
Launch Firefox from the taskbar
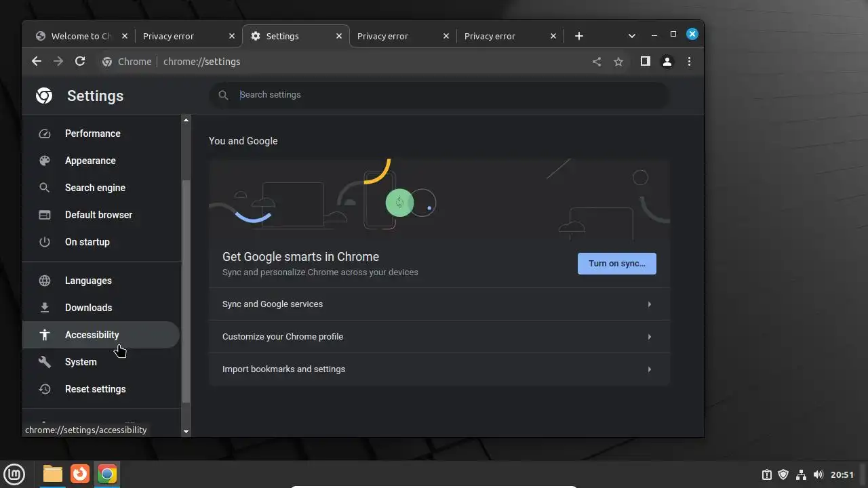80,474
